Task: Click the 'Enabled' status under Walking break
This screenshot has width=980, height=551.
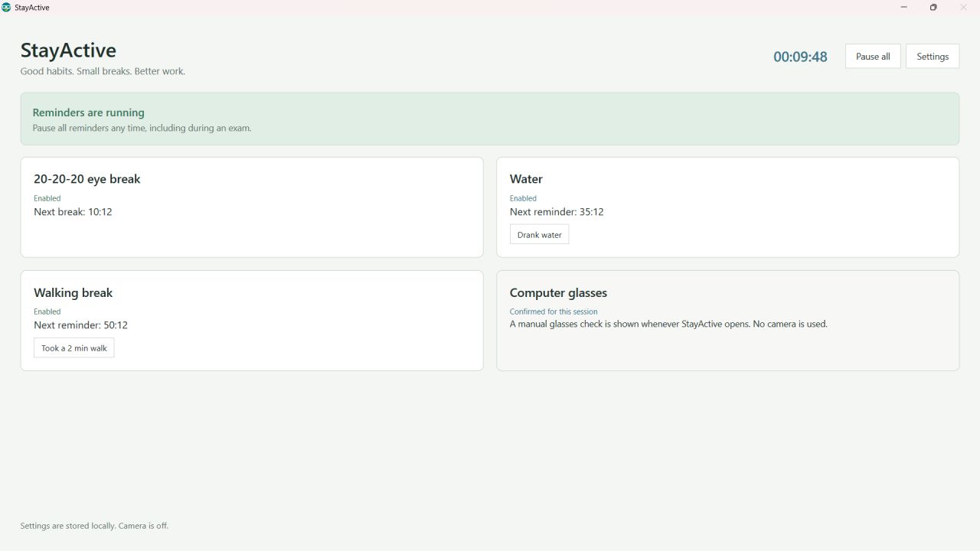Action: [x=47, y=311]
